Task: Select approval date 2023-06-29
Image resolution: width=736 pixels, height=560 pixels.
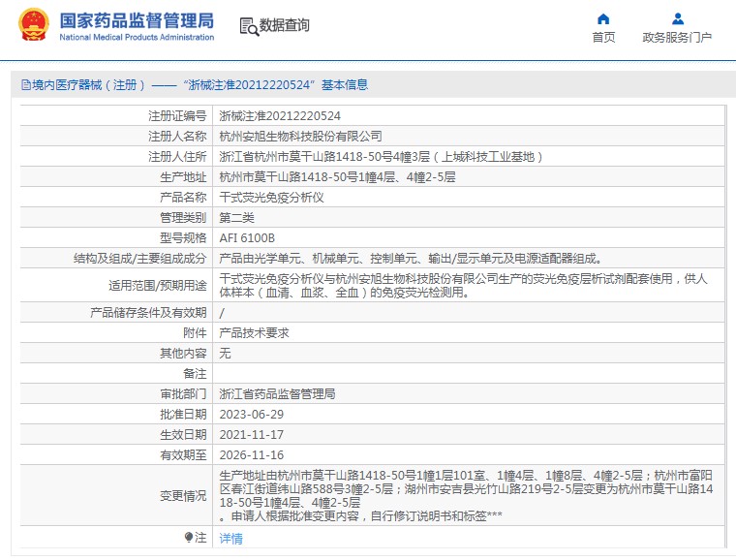Action: click(251, 415)
